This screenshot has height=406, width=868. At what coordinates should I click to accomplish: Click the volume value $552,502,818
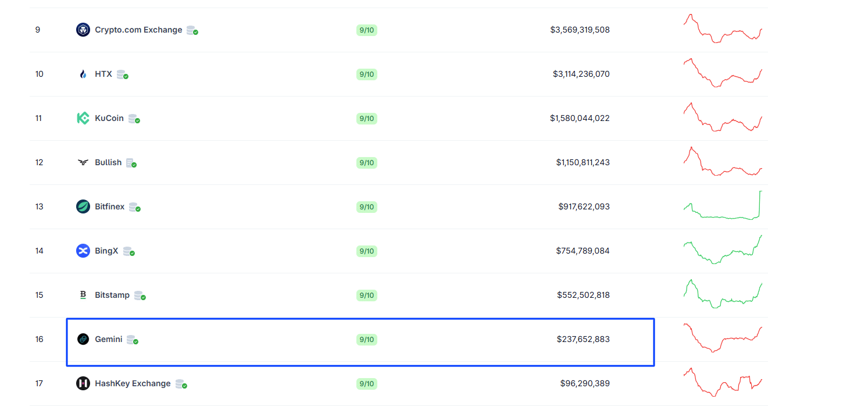click(x=583, y=295)
